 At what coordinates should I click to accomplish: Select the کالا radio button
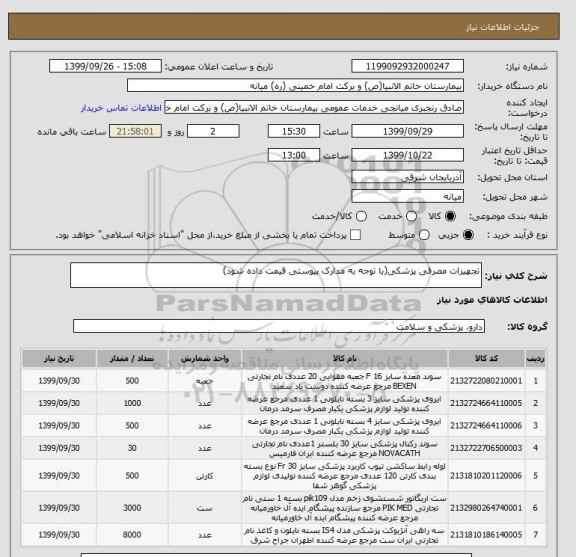(450, 216)
